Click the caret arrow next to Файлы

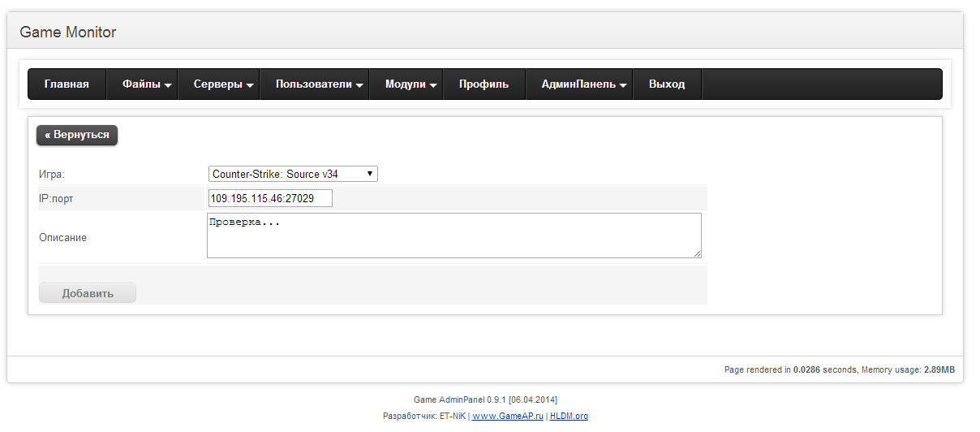click(x=168, y=85)
